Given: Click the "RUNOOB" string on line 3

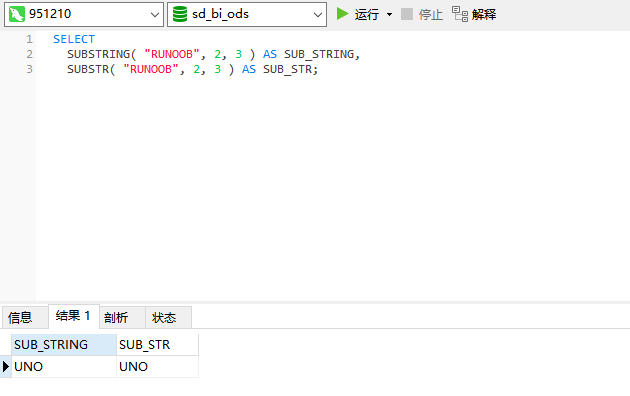Looking at the screenshot, I should pos(151,69).
